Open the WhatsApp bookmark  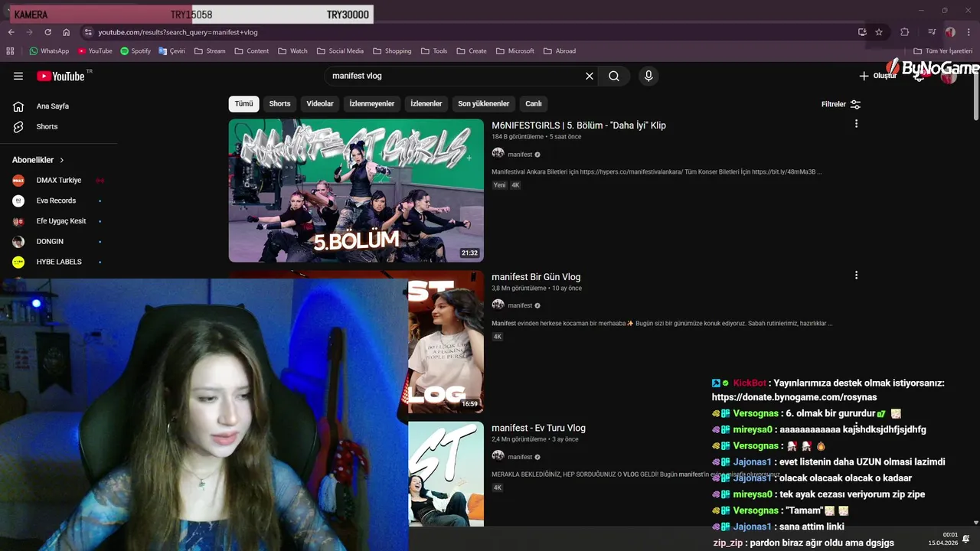click(49, 51)
